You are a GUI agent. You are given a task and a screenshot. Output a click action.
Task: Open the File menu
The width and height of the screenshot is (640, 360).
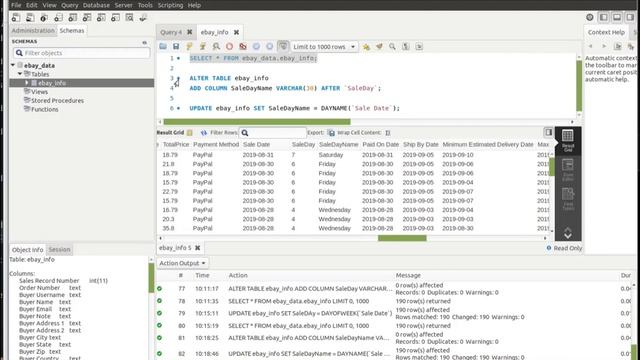16,5
